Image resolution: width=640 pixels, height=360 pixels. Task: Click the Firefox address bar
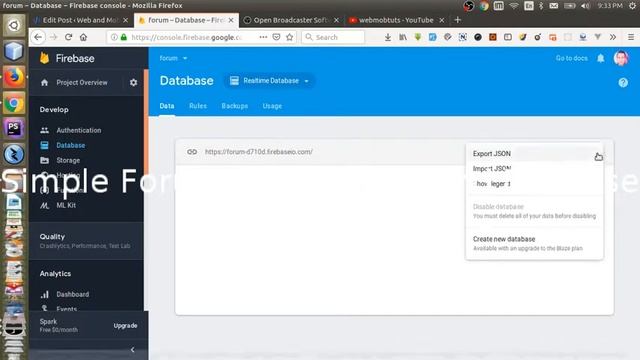point(186,37)
